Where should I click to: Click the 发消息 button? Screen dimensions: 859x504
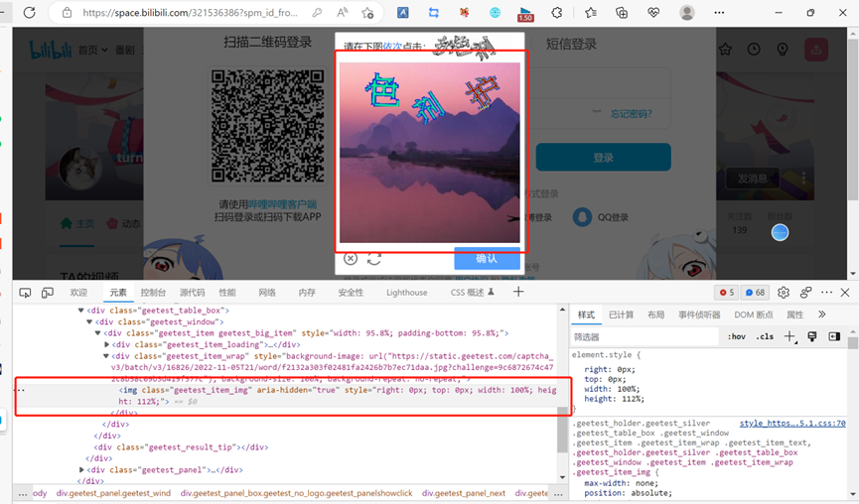pyautogui.click(x=752, y=179)
